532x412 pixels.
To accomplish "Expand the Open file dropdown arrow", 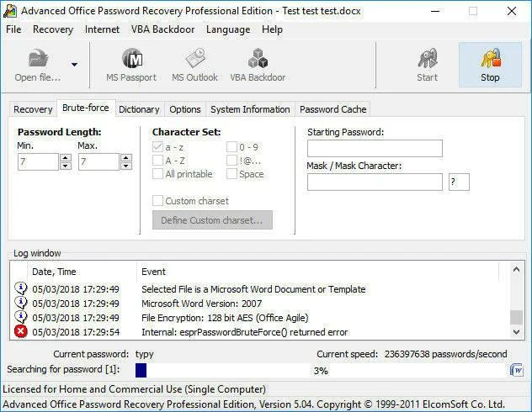I will coord(74,65).
